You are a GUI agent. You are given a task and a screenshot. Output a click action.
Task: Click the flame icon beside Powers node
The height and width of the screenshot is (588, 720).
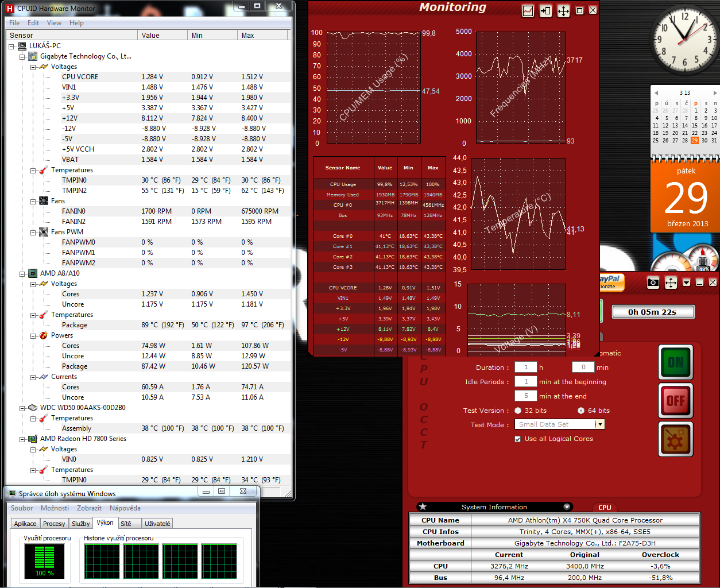coord(44,335)
